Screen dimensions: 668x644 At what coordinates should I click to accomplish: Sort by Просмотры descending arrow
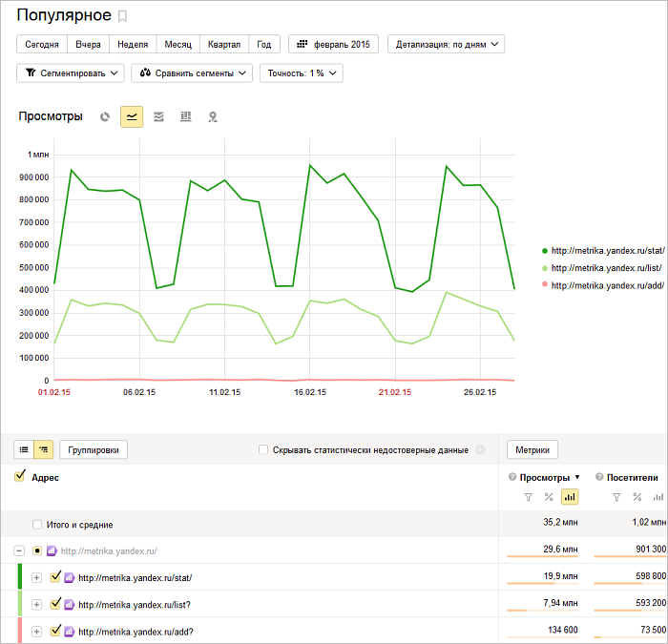pyautogui.click(x=577, y=477)
